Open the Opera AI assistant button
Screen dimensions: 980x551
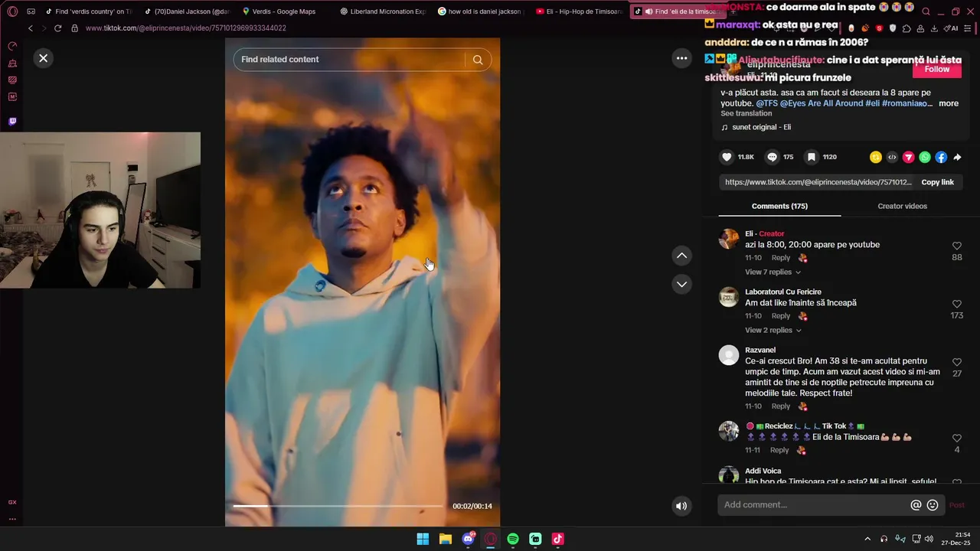pyautogui.click(x=952, y=28)
